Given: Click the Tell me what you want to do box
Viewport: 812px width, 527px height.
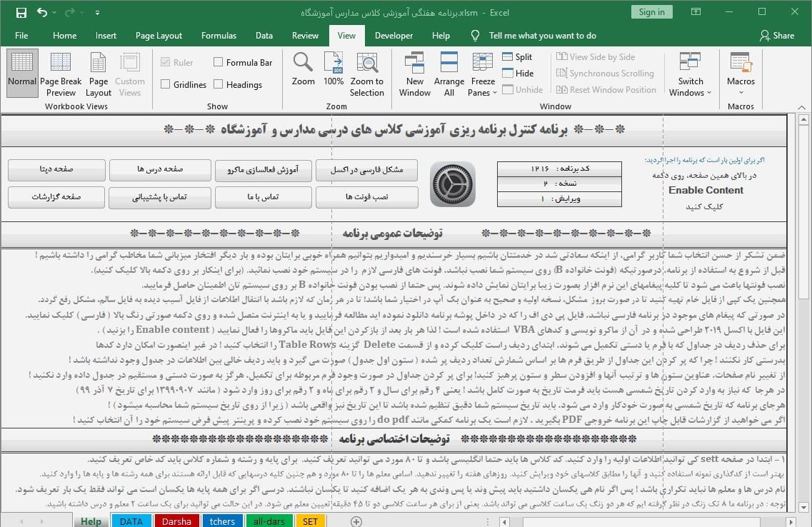Looking at the screenshot, I should click(542, 36).
